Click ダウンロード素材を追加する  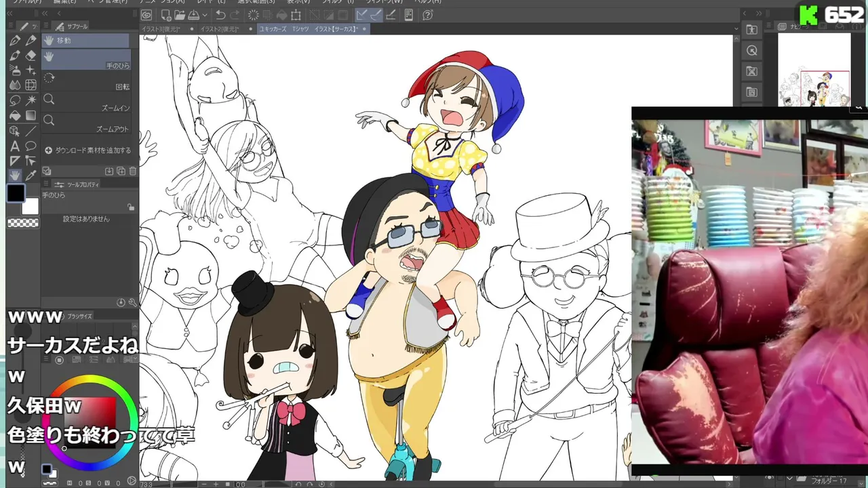(87, 150)
